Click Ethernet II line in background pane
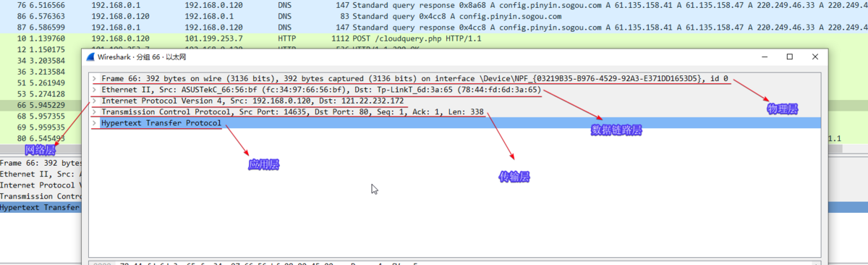The width and height of the screenshot is (868, 265). (x=40, y=174)
